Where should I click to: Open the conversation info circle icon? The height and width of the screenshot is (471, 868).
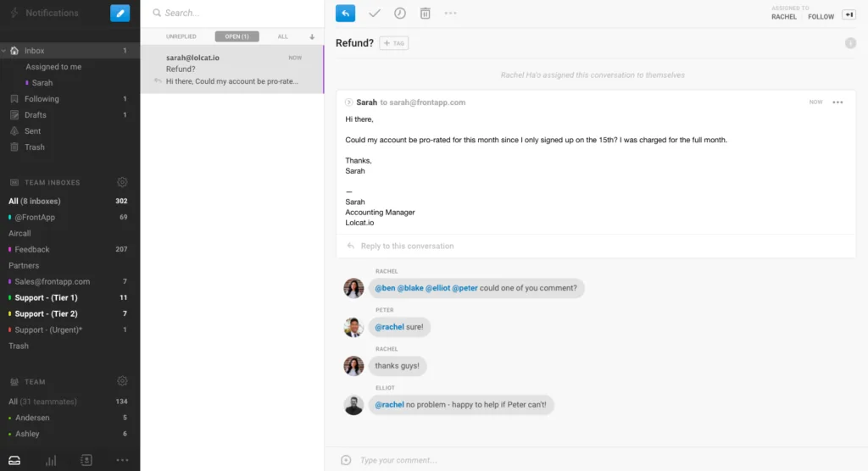(x=850, y=43)
